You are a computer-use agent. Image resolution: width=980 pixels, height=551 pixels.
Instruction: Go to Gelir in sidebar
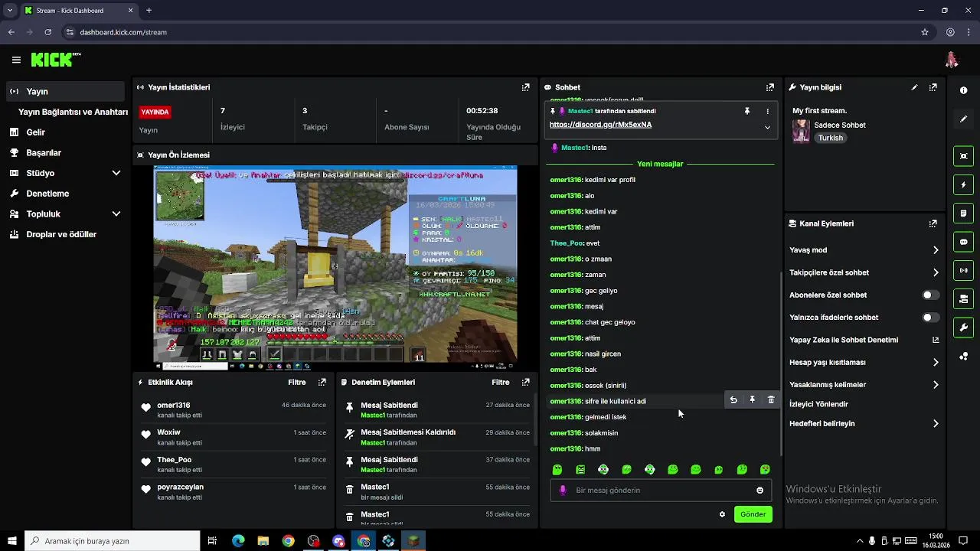(65, 132)
